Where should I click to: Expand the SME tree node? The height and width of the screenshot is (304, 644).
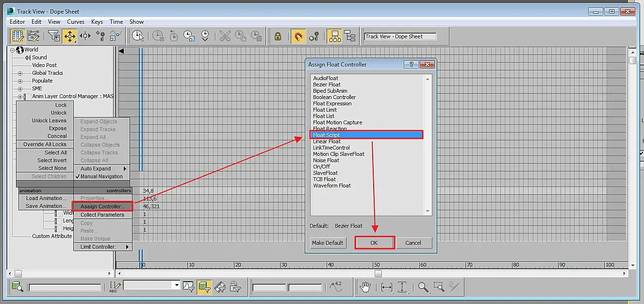(20, 89)
